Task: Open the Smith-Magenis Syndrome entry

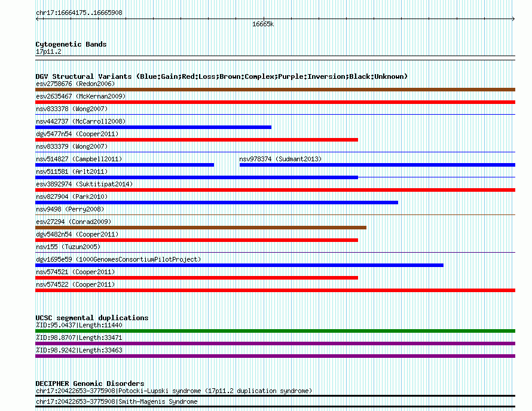Action: [x=117, y=401]
